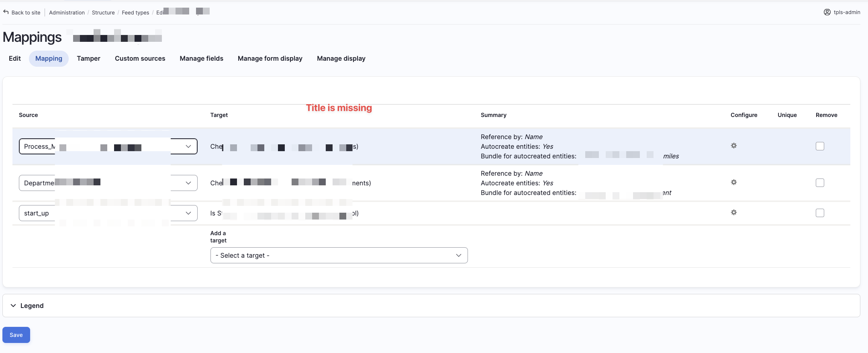Switch to the Tamper tab
The width and height of the screenshot is (868, 353).
[88, 59]
